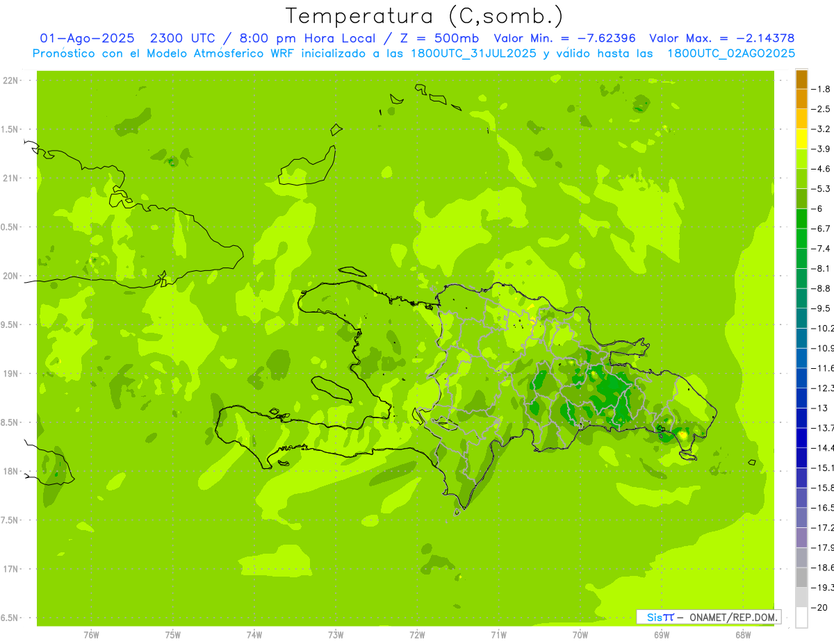Click the yellow swatch between -3.2 and -3.9
Viewport: 834px width, 644px height.
pos(801,139)
